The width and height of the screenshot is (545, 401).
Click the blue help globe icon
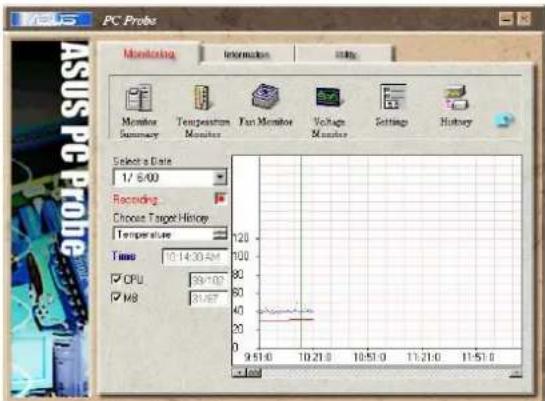504,120
